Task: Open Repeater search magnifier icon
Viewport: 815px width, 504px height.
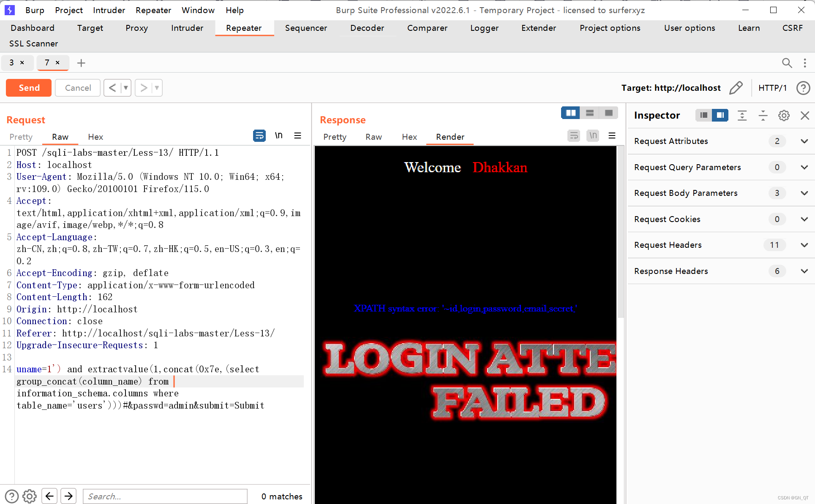Action: click(x=787, y=63)
